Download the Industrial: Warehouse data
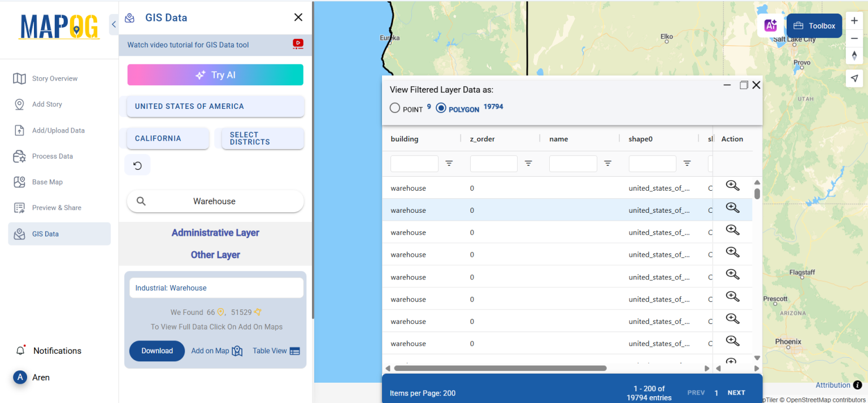Viewport: 868px width, 403px height. pos(157,351)
